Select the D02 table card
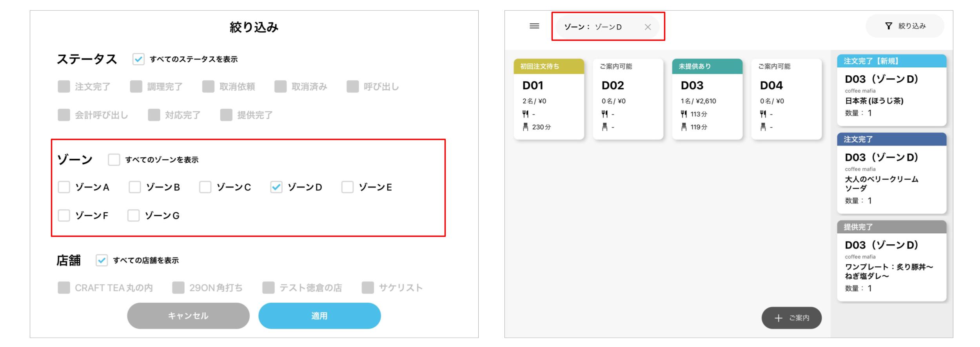Screen dimensions: 980x347 click(x=628, y=99)
